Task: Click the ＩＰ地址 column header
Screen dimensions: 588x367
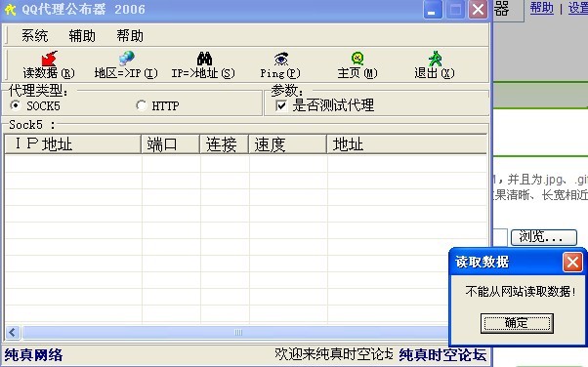Action: tap(72, 144)
